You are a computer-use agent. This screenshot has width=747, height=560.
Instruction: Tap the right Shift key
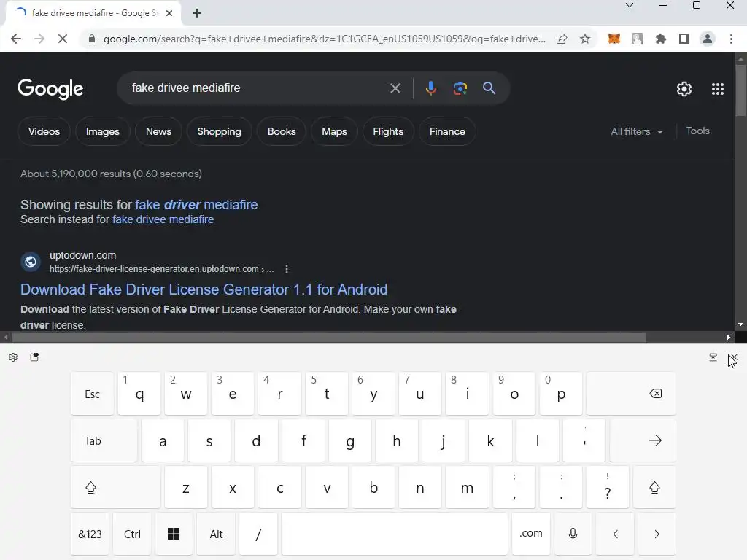click(x=654, y=487)
